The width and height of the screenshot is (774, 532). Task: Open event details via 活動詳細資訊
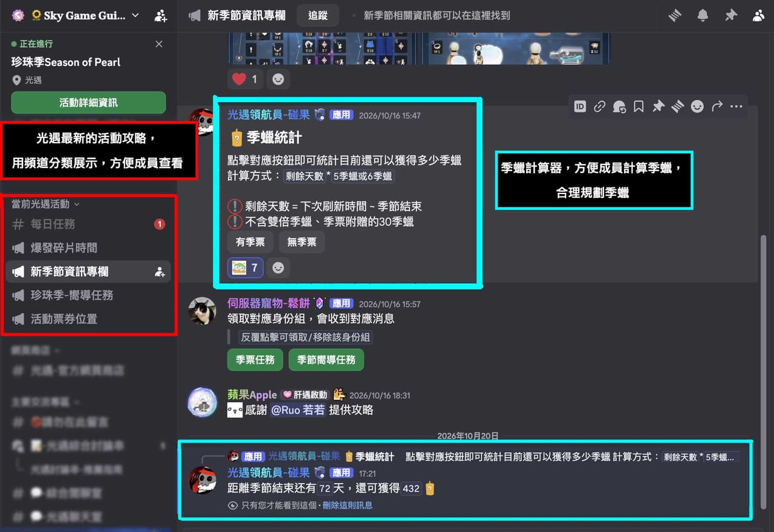(88, 103)
